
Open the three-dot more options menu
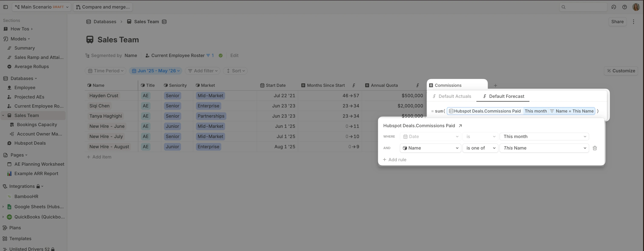pyautogui.click(x=633, y=22)
